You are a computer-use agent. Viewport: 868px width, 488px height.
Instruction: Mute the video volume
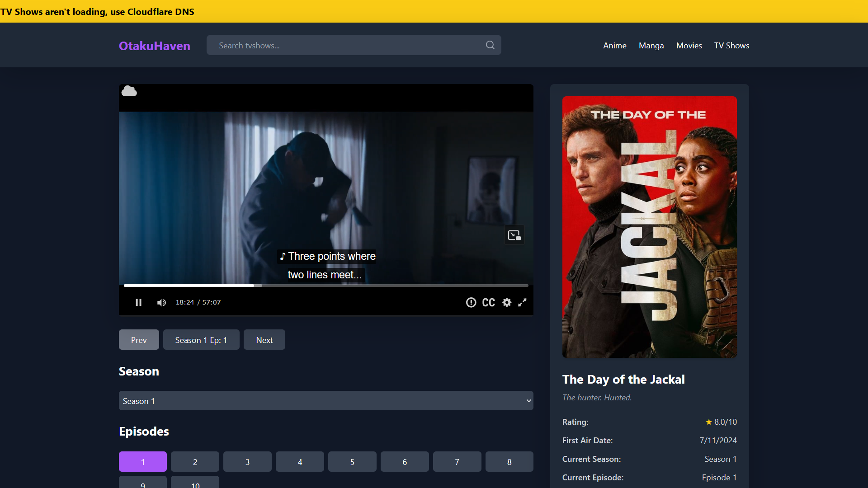161,302
